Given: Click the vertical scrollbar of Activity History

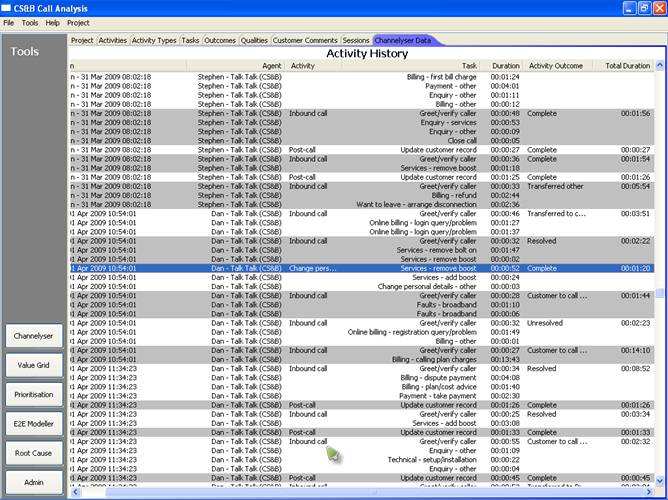Looking at the screenshot, I should point(661,250).
